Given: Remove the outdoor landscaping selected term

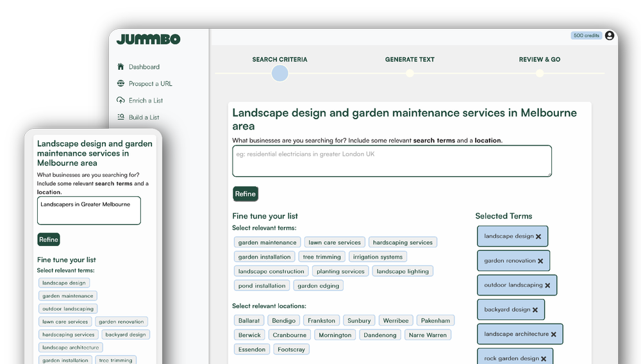Looking at the screenshot, I should 547,286.
